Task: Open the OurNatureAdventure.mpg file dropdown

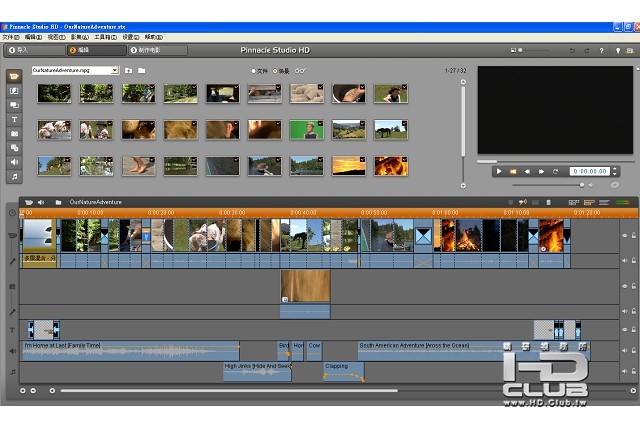Action: coord(115,71)
